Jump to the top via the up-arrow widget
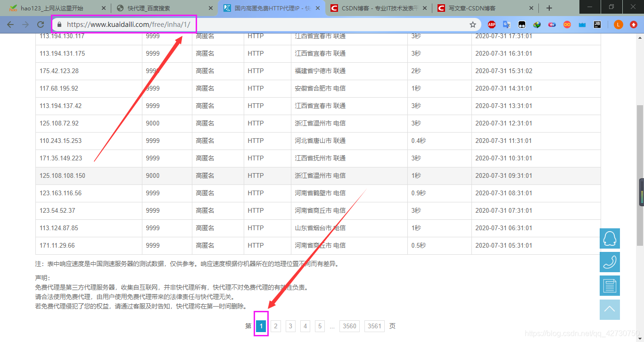Viewport: 644px width, 342px height. [610, 309]
